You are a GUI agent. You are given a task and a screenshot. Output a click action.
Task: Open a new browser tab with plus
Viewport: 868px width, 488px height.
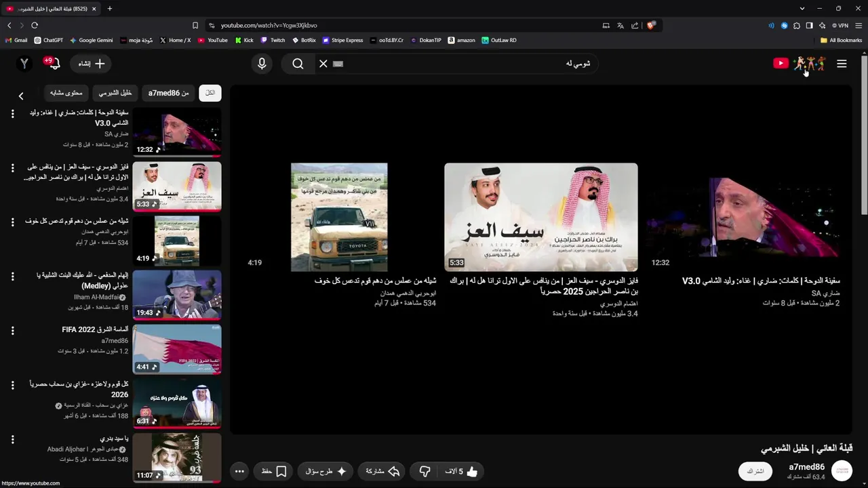coord(110,9)
